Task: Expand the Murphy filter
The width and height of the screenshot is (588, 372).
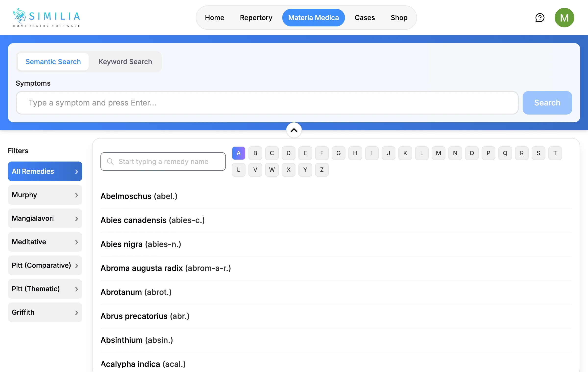Action: [x=45, y=195]
